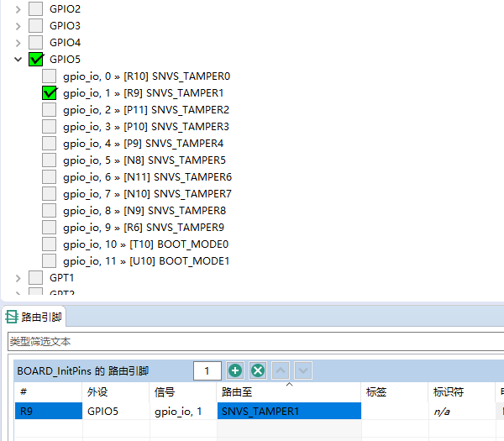Expand the GPIO3 tree node
This screenshot has height=441, width=504.
coord(18,26)
